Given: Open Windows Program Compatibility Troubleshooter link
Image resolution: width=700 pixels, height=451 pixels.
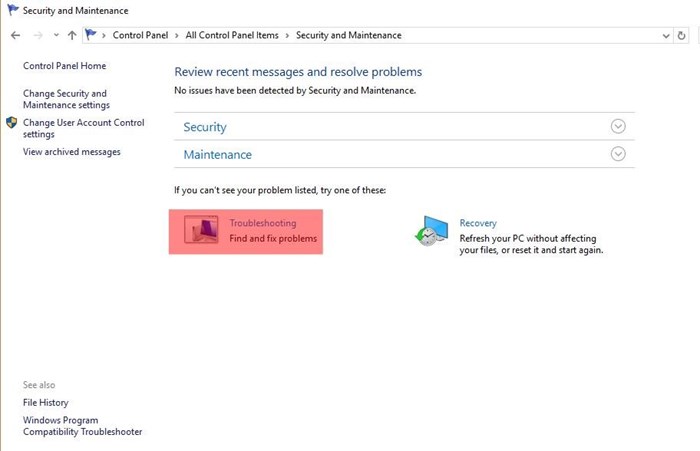Looking at the screenshot, I should [83, 426].
